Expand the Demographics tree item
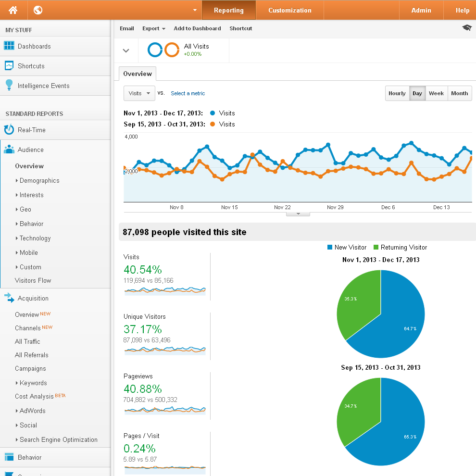The width and height of the screenshot is (476, 476). coord(17,181)
